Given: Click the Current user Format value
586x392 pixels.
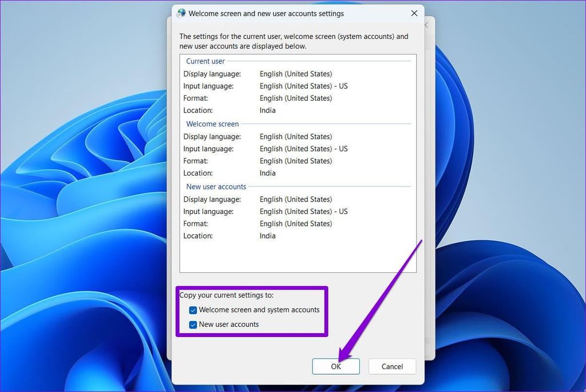Looking at the screenshot, I should click(x=295, y=98).
